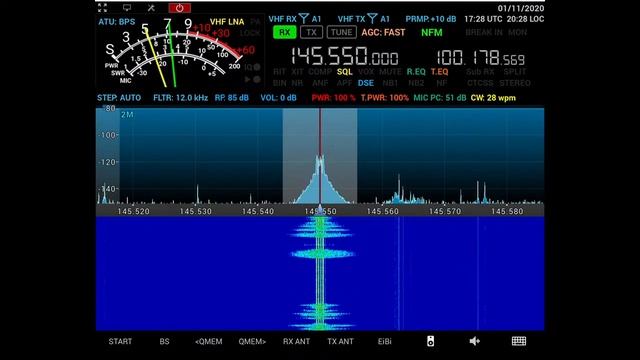Change the AGC: FAST setting

tap(383, 32)
